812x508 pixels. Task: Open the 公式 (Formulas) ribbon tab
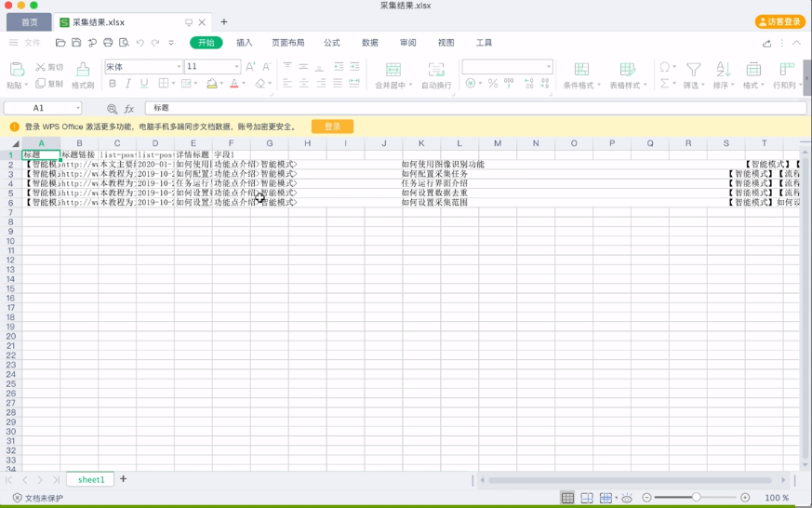[331, 43]
